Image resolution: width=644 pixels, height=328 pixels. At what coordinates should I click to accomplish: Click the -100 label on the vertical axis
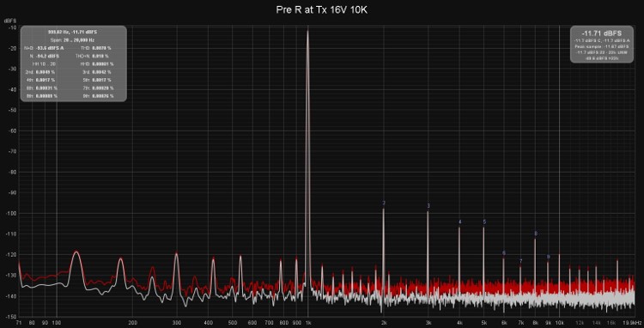tap(11, 213)
